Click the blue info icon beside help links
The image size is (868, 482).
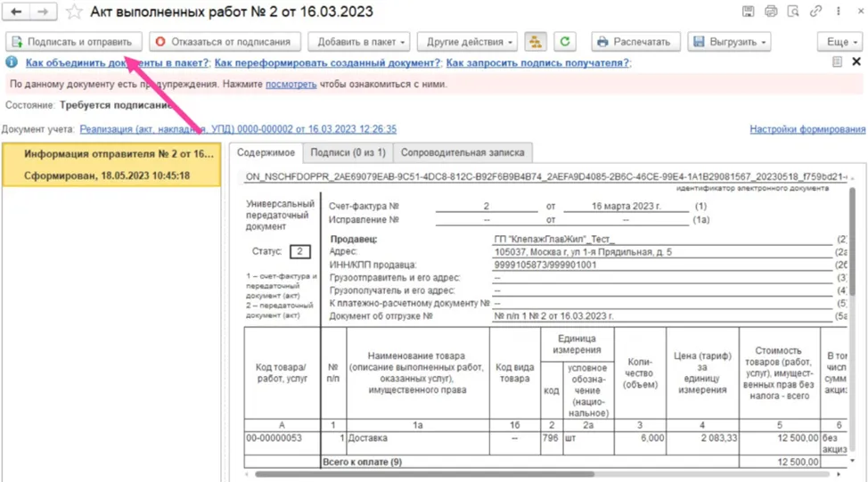tap(11, 62)
